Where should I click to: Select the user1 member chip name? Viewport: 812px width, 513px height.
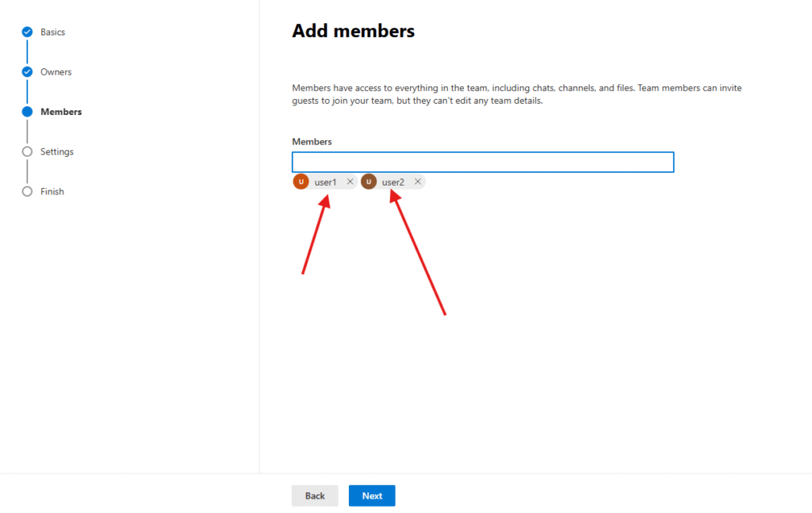[325, 182]
